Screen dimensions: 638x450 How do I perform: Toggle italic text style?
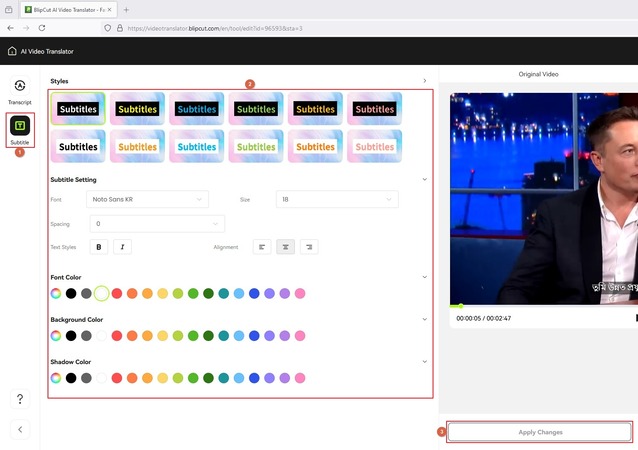pos(123,246)
